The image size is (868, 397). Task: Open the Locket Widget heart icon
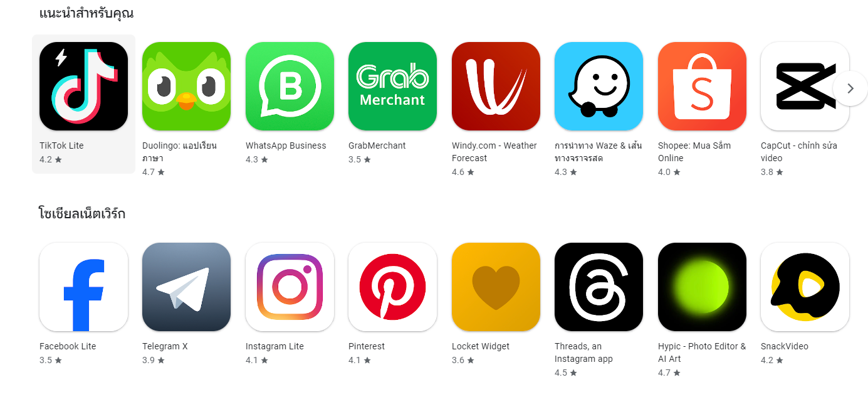[496, 287]
